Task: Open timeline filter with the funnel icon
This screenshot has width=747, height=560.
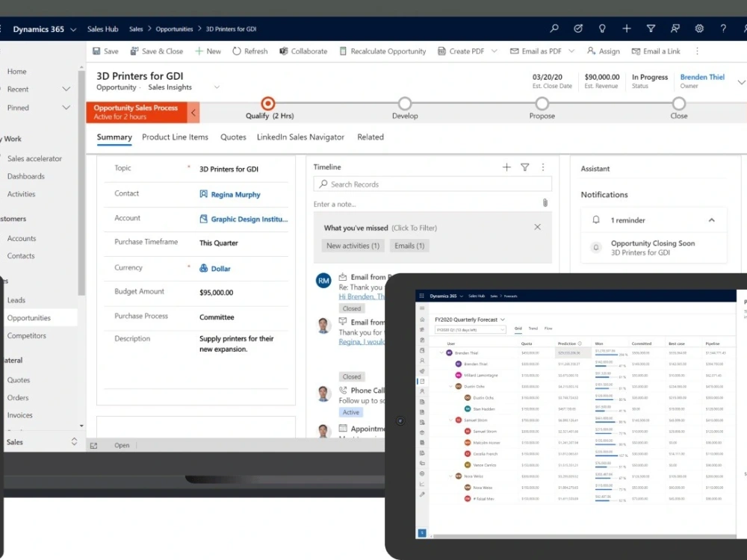Action: 524,167
